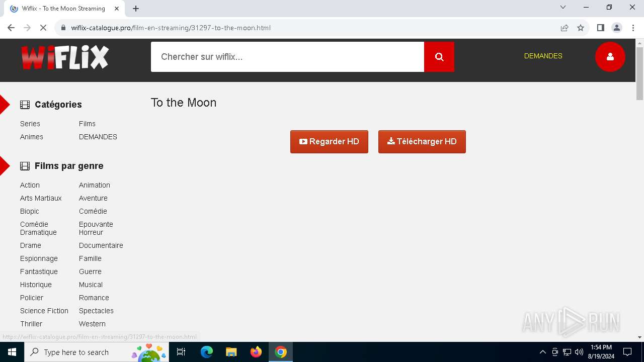Open Comédie genre

(93, 211)
